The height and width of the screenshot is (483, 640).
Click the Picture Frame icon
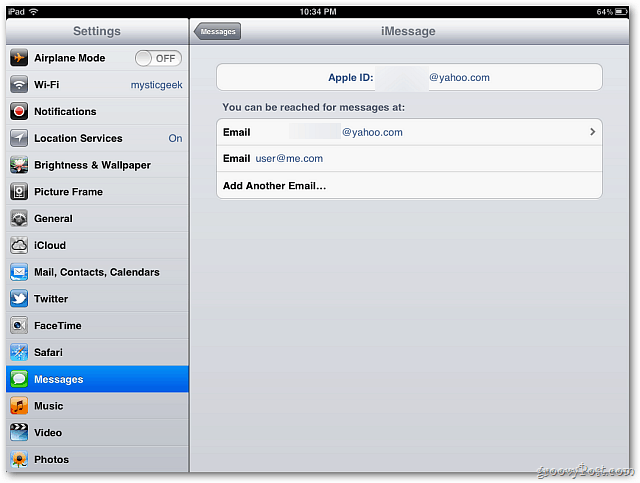[19, 191]
